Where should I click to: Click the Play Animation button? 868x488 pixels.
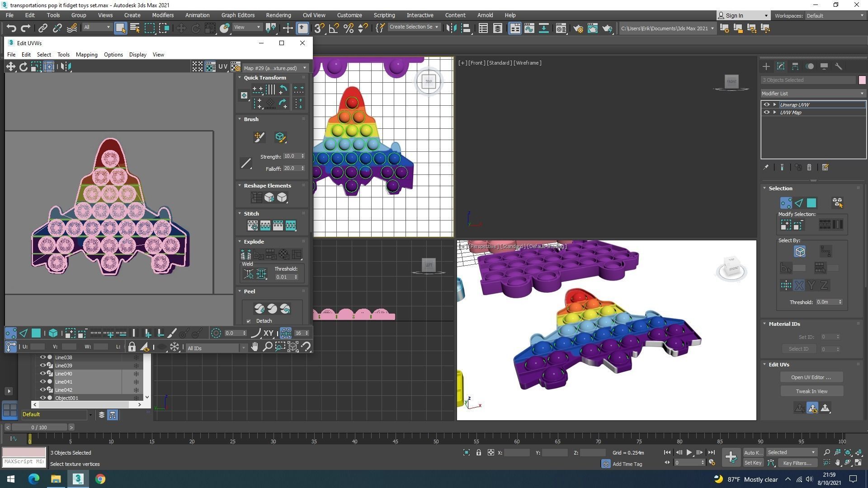point(689,452)
